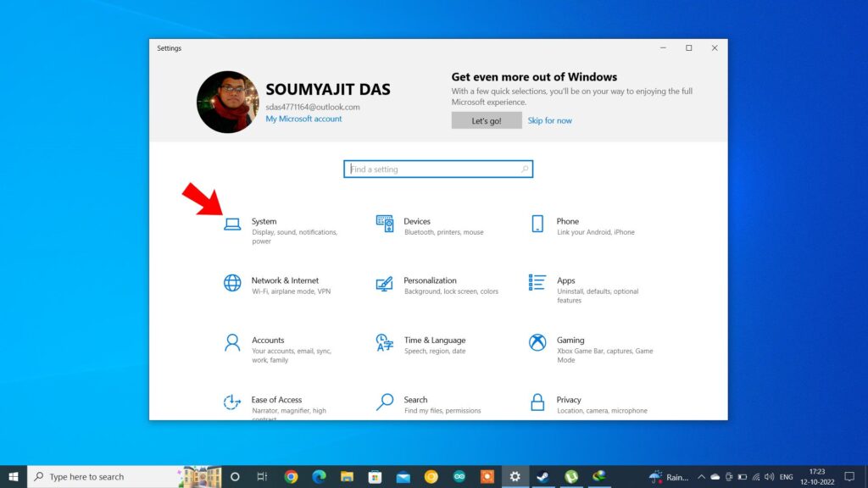
Task: Open the Privacy lock icon
Action: click(x=537, y=402)
